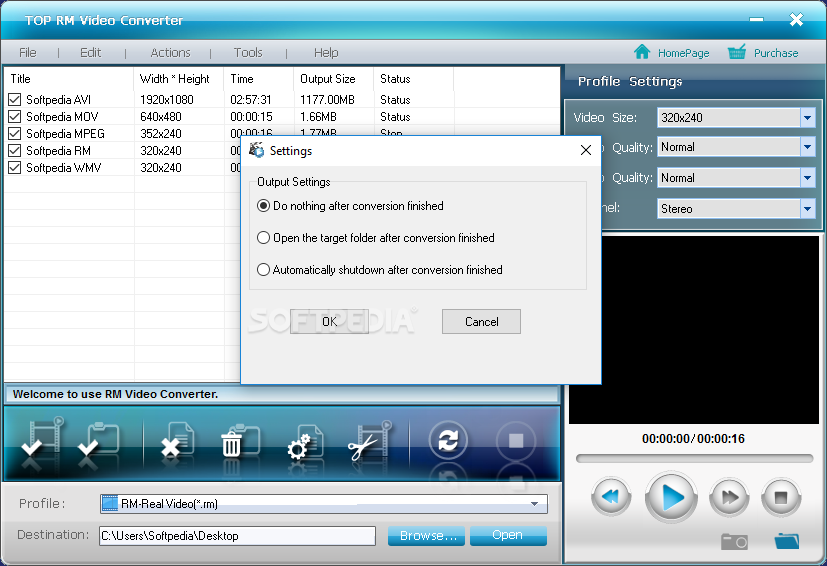Click the Open destination button
This screenshot has width=827, height=566.
(508, 535)
